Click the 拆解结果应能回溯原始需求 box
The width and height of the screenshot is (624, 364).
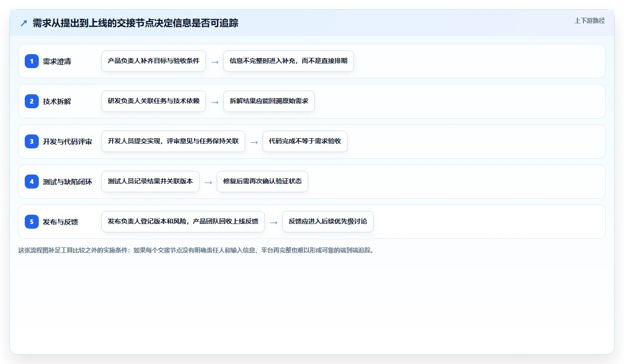click(269, 101)
